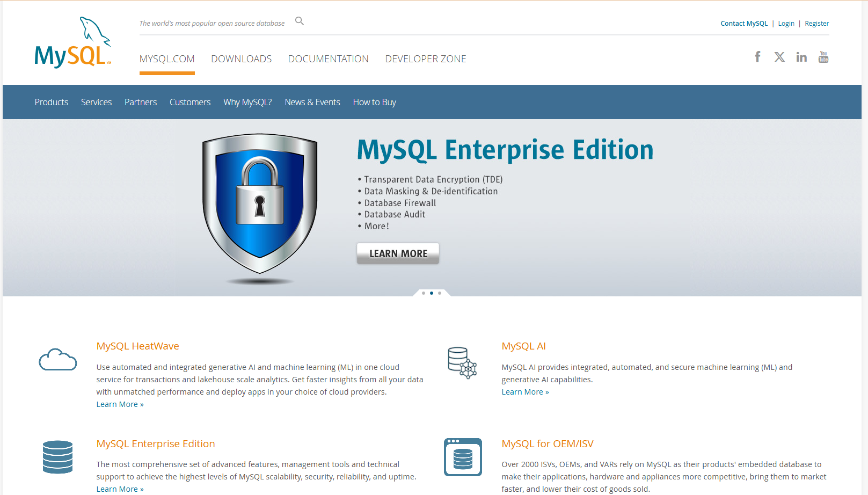Open the Partners menu
This screenshot has width=868, height=495.
(141, 102)
